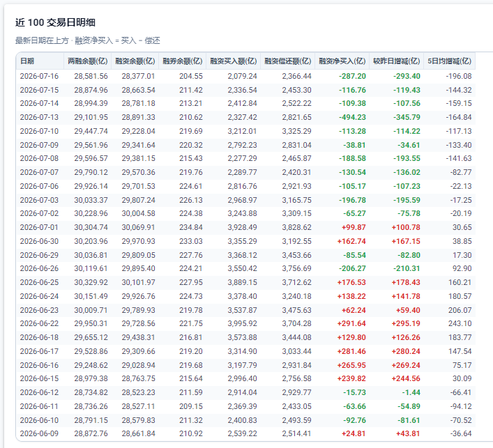The width and height of the screenshot is (493, 448).
Task: Click the 近 100 交易日明细 heading
Action: click(55, 22)
